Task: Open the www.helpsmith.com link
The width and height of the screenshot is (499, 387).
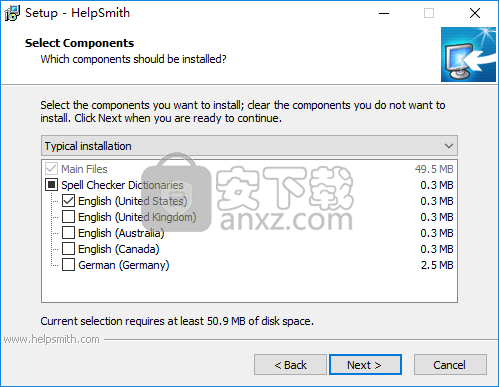Action: (52, 339)
